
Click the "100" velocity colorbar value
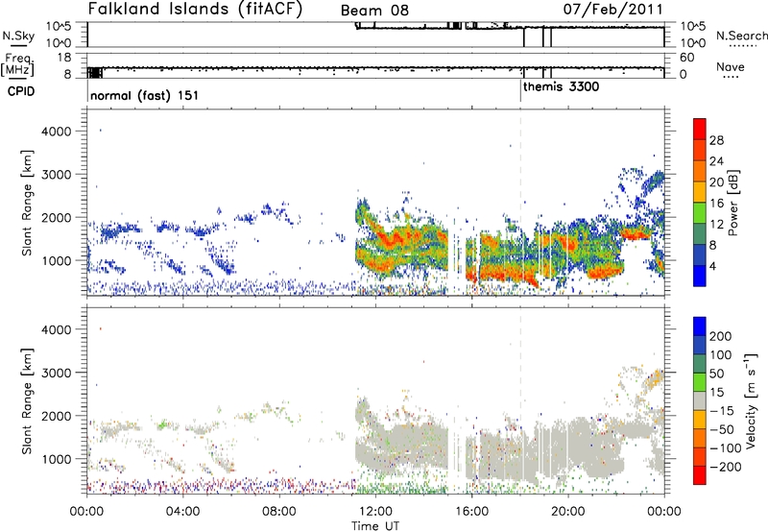tap(720, 354)
